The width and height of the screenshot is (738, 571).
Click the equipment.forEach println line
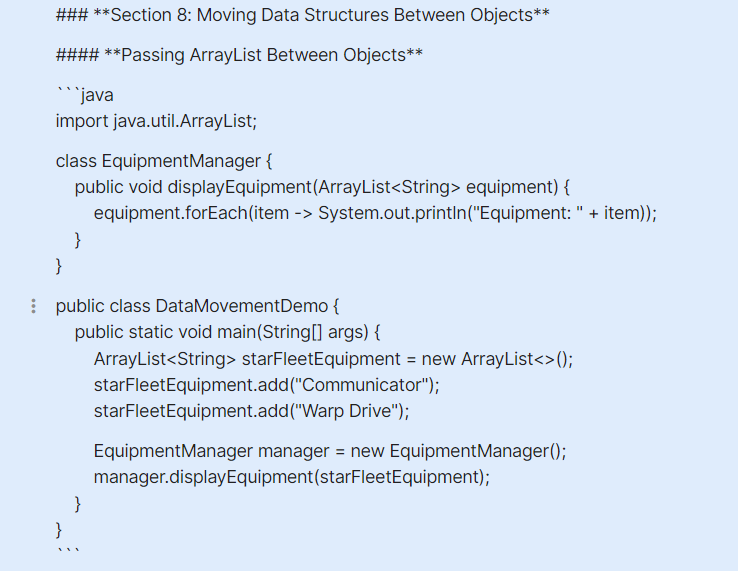click(x=375, y=213)
